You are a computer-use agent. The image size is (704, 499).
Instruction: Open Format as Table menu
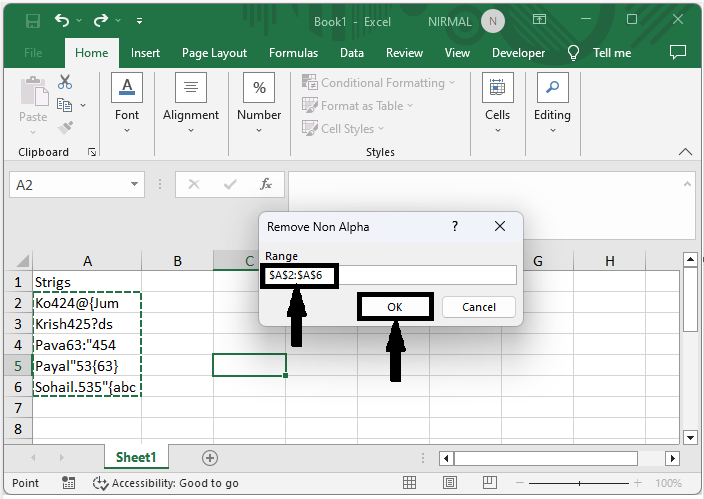357,106
